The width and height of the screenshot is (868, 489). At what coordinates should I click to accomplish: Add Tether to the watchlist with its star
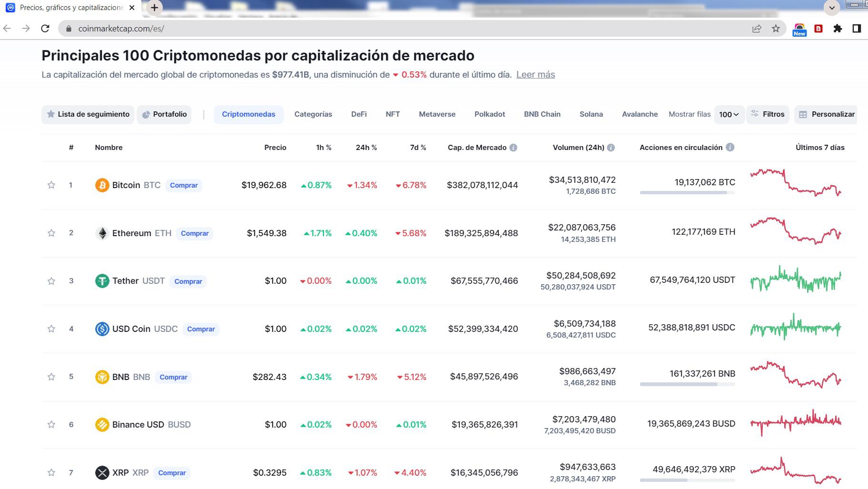click(x=51, y=281)
